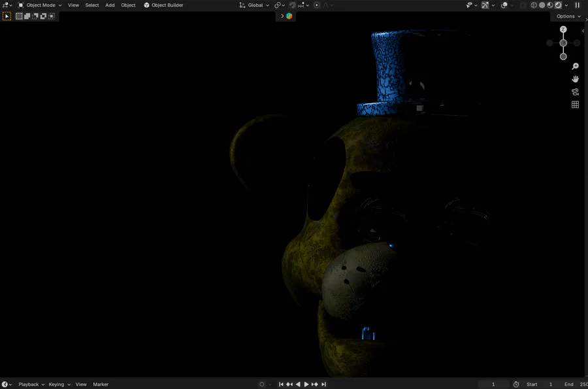Open the gizmo options dropdown arrow
The image size is (588, 389).
493,5
